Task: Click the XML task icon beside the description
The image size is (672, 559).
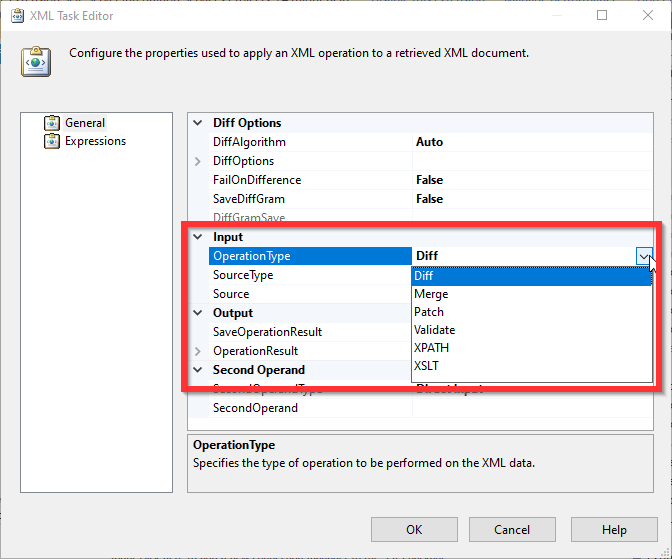Action: tap(36, 60)
